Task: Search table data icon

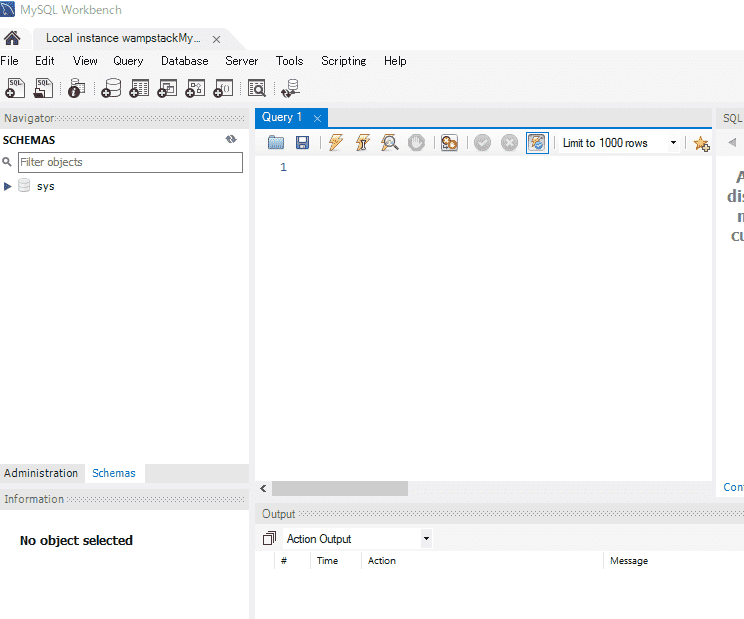Action: (257, 88)
